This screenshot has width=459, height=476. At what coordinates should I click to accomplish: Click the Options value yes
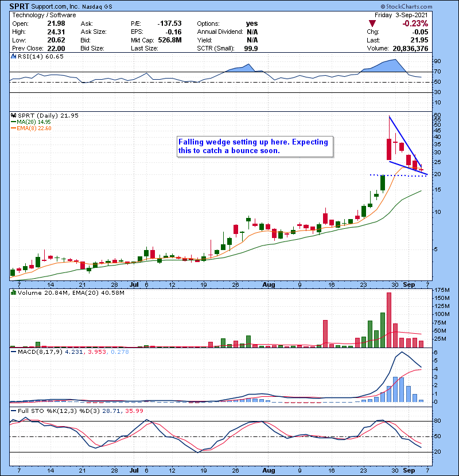point(252,24)
